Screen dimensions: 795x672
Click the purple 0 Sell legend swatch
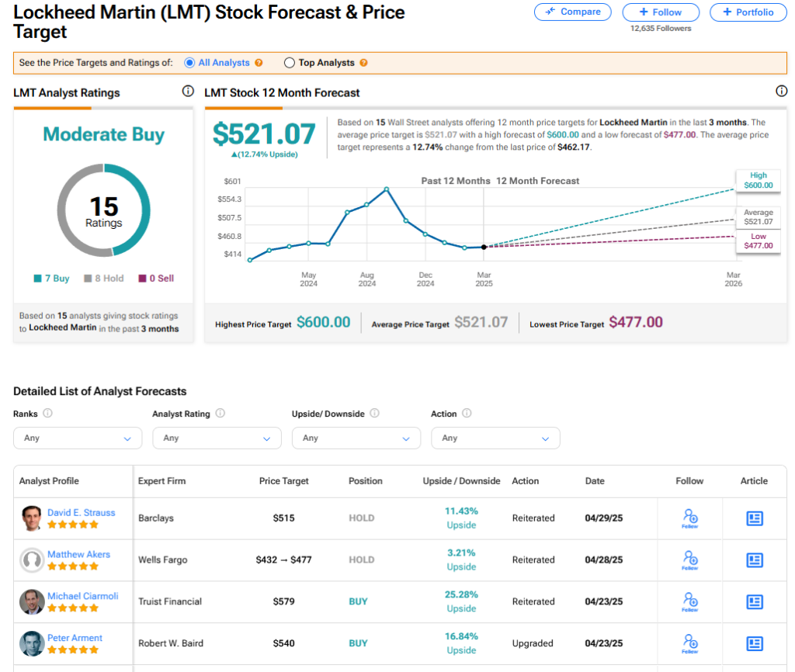pos(143,279)
